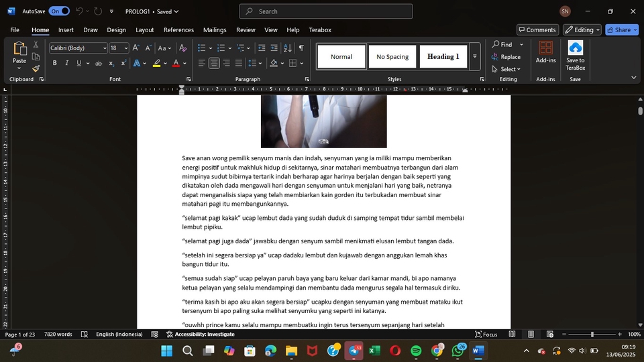Open the Add-ins button

tap(545, 52)
